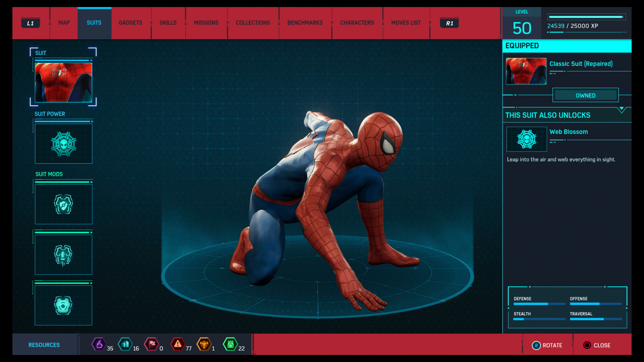Image resolution: width=644 pixels, height=362 pixels.
Task: Select the Web Blossom suit power slot
Action: [x=63, y=144]
